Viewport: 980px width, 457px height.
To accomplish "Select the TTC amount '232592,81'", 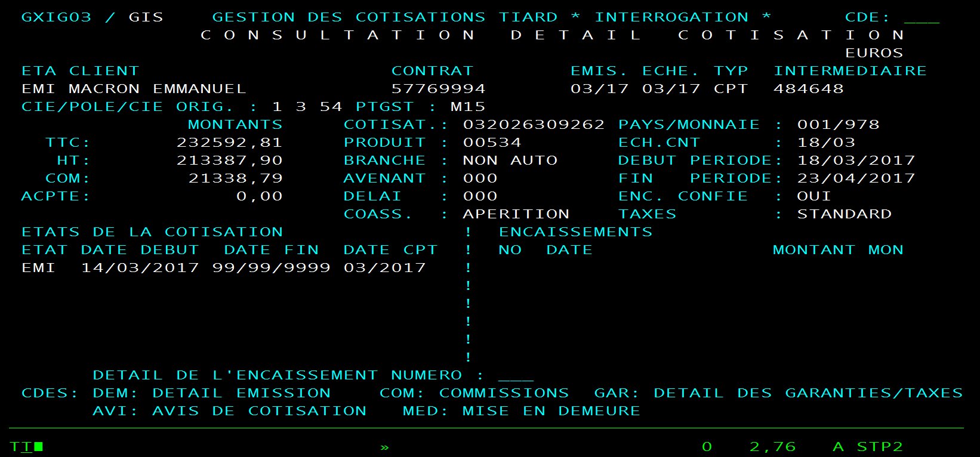I will click(x=229, y=143).
